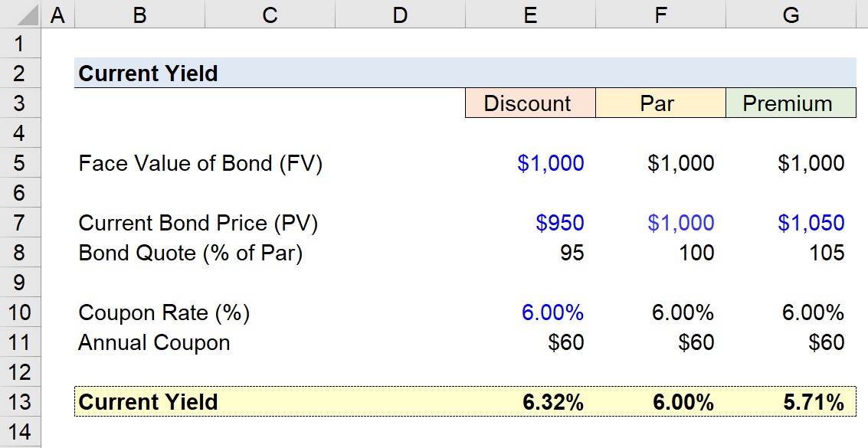Viewport: 868px width, 448px height.
Task: Select the Discount header cell
Action: (530, 103)
